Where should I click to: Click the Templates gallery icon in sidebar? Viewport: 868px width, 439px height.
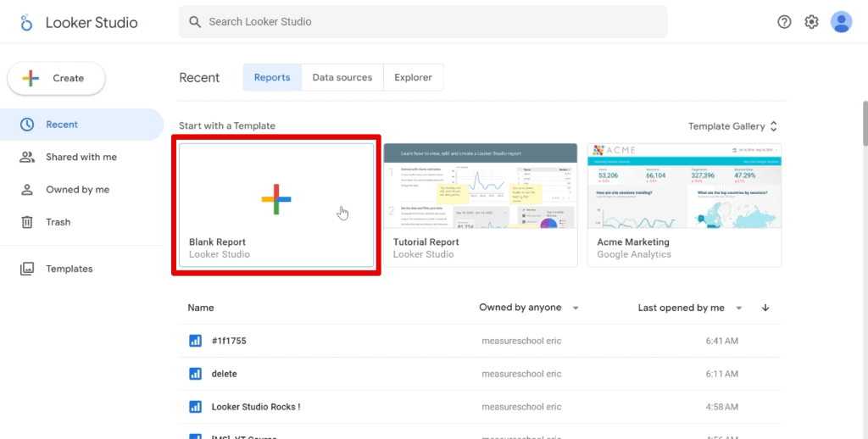pos(26,269)
